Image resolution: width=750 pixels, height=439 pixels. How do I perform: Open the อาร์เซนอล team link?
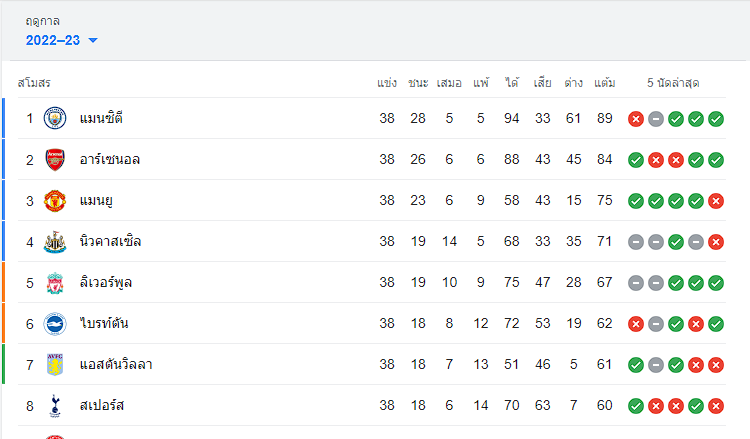pos(110,159)
